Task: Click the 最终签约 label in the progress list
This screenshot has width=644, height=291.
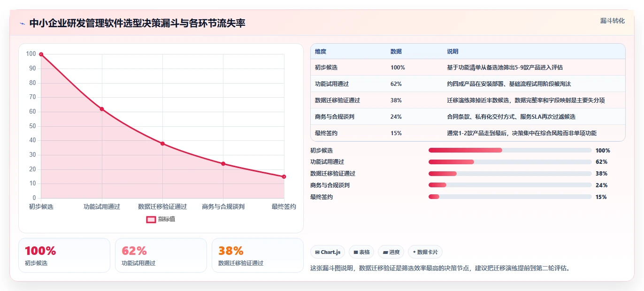Action: [322, 197]
